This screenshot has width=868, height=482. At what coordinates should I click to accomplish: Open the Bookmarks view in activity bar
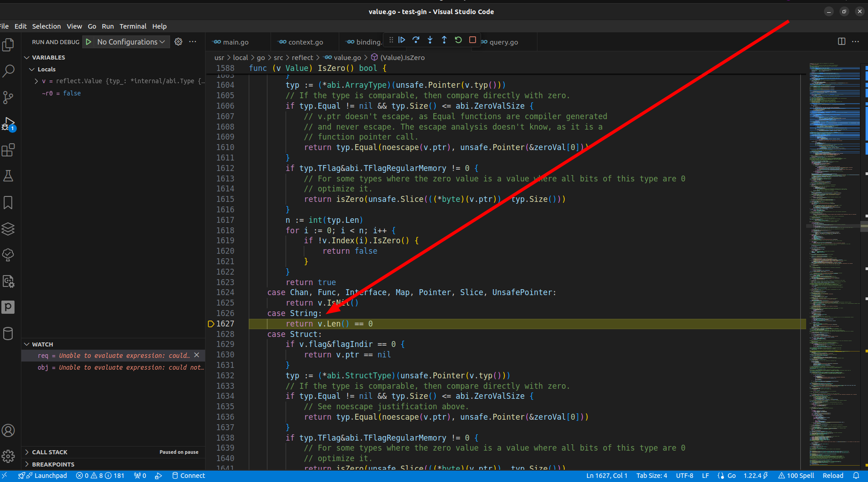pos(8,202)
